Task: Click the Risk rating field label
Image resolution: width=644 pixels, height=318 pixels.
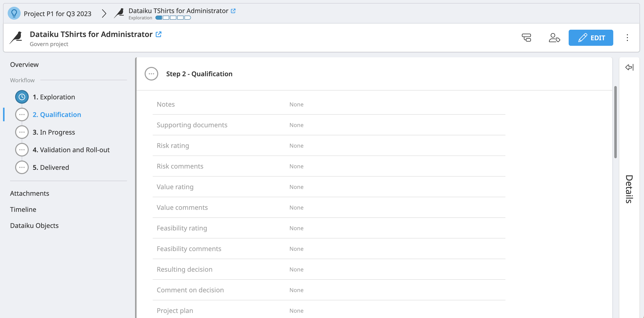Action: 173,146
